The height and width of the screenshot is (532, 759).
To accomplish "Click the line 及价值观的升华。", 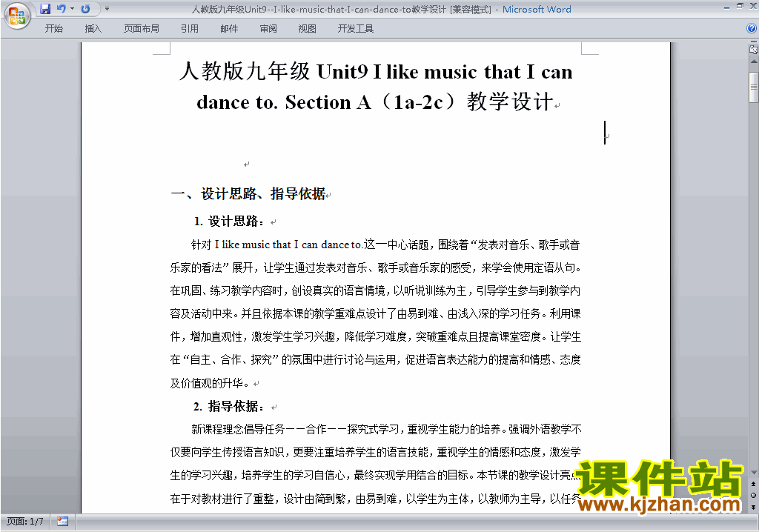I will pos(210,383).
